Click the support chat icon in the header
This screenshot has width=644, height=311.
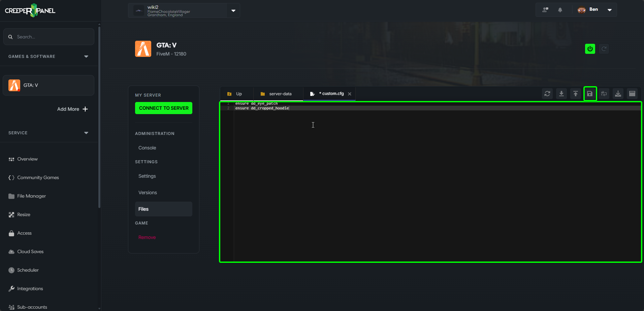coord(545,9)
